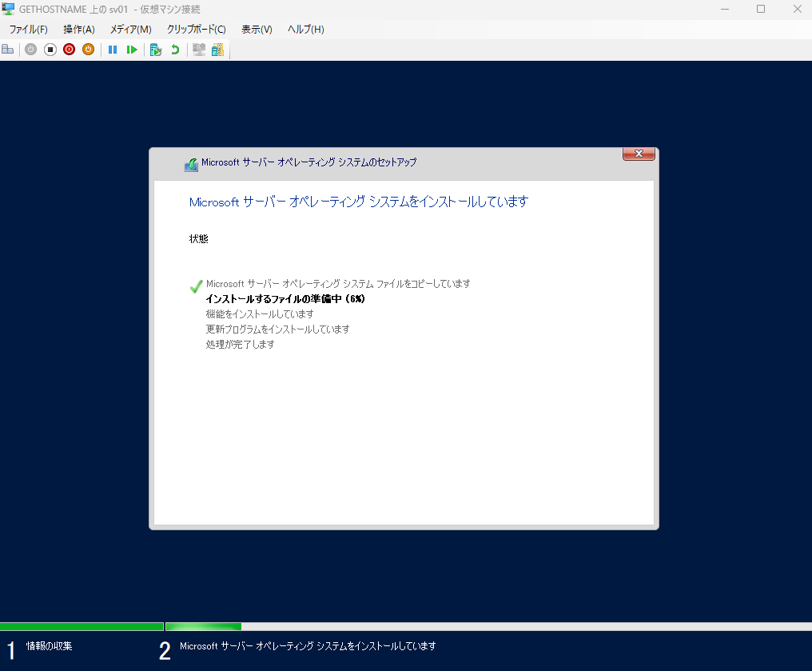Click the Ctrl+Alt+Del toolbar icon
The height and width of the screenshot is (671, 812).
pyautogui.click(x=8, y=50)
